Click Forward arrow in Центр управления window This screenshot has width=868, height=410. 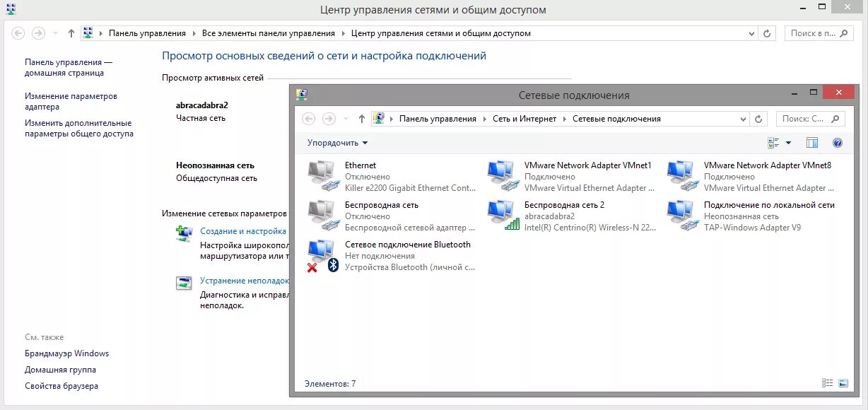tap(39, 33)
